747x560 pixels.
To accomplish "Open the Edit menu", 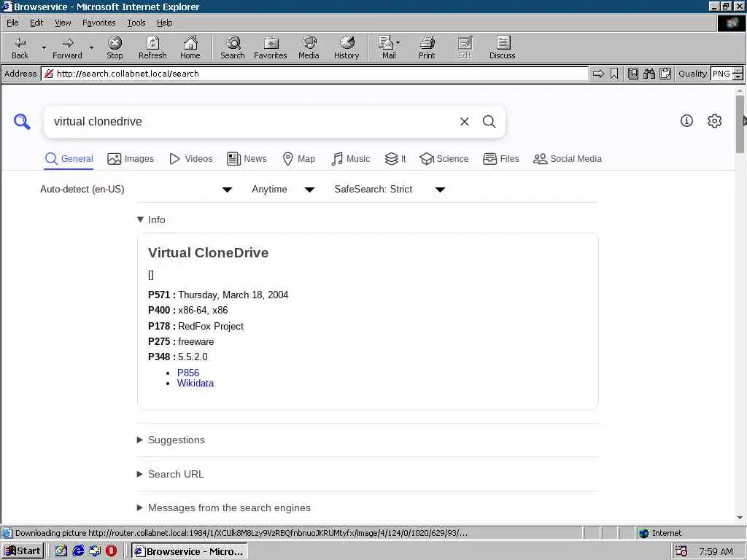I will [36, 23].
